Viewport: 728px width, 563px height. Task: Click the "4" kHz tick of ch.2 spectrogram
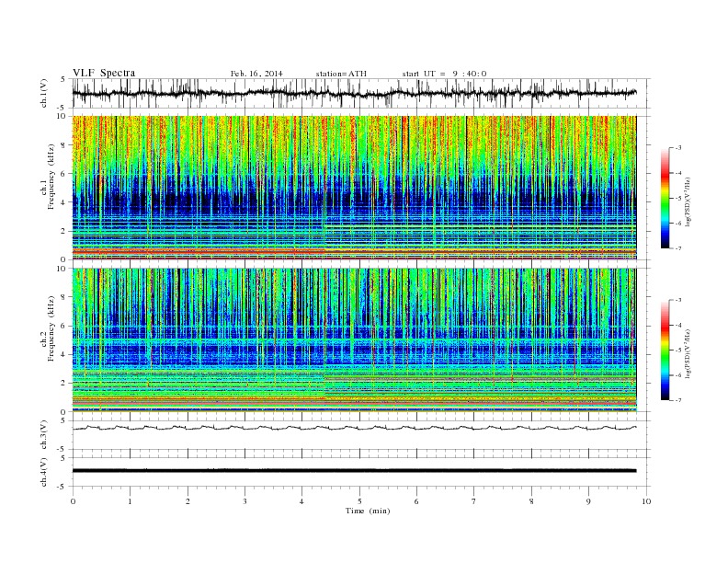click(64, 354)
